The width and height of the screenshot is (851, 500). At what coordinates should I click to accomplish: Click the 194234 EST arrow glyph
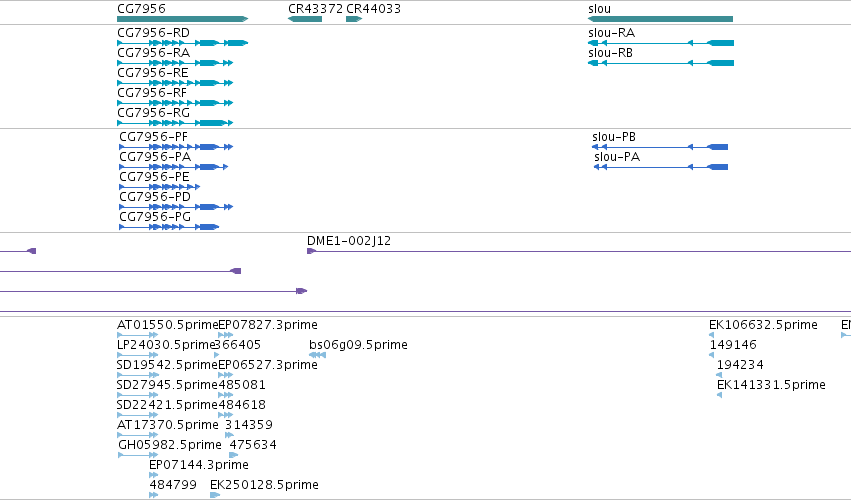click(x=719, y=376)
